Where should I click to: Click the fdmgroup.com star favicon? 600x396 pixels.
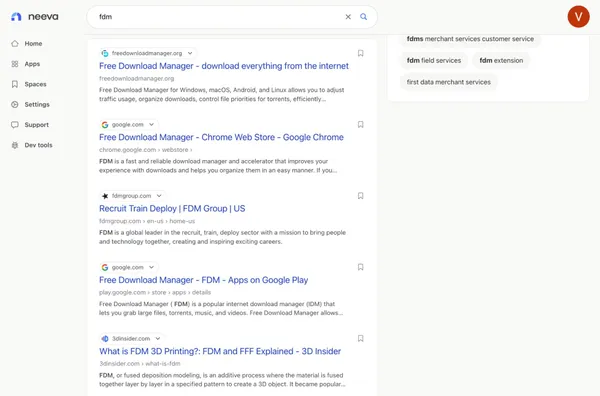click(x=105, y=196)
